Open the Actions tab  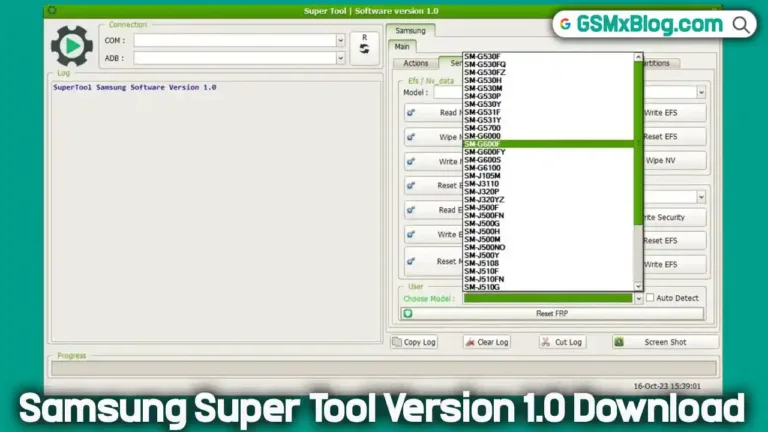415,63
